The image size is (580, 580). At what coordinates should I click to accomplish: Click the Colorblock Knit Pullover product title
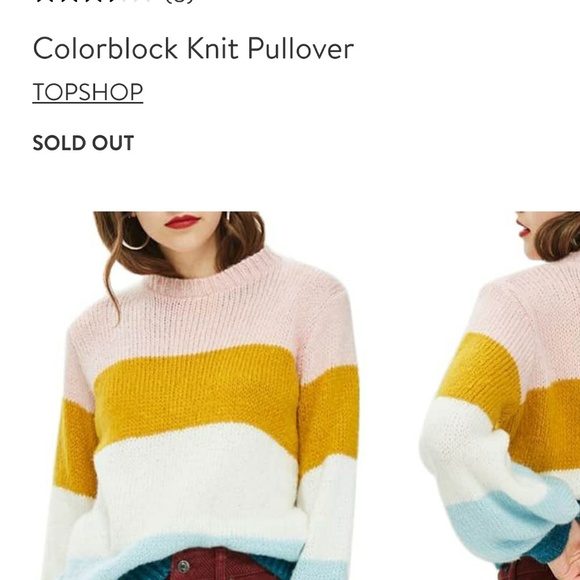click(193, 48)
